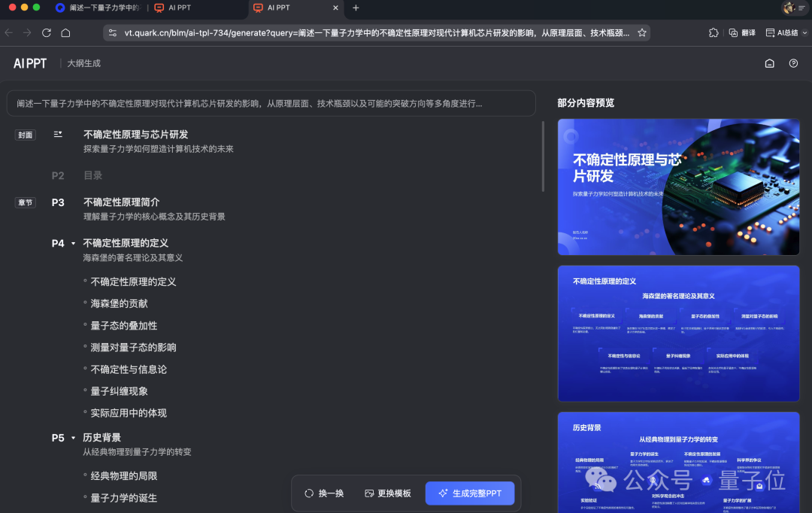Click the AI总结 summary button
812x513 pixels.
[x=782, y=32]
